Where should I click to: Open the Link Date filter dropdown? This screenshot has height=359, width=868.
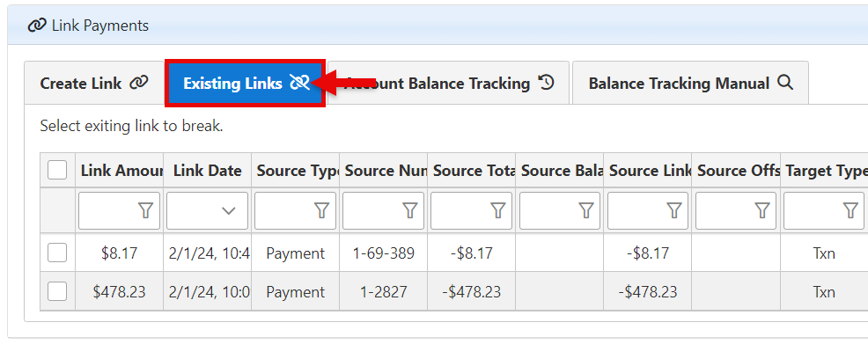[x=229, y=211]
